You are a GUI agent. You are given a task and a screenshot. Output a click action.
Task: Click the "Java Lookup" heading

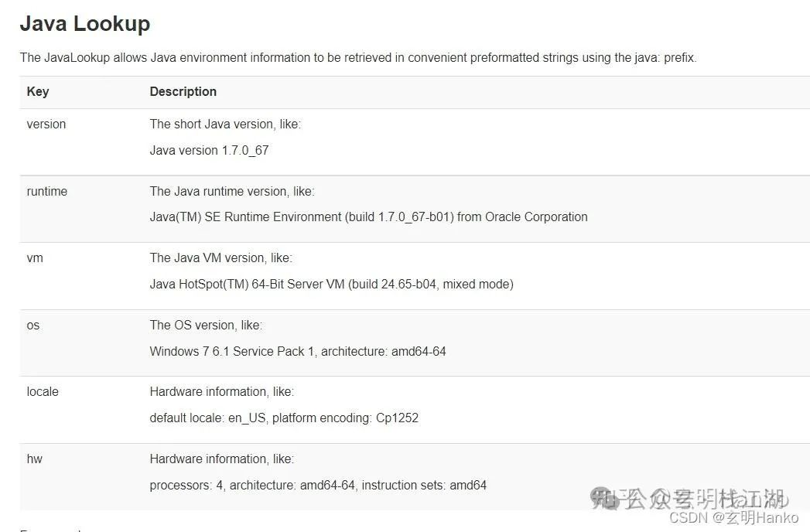point(85,24)
